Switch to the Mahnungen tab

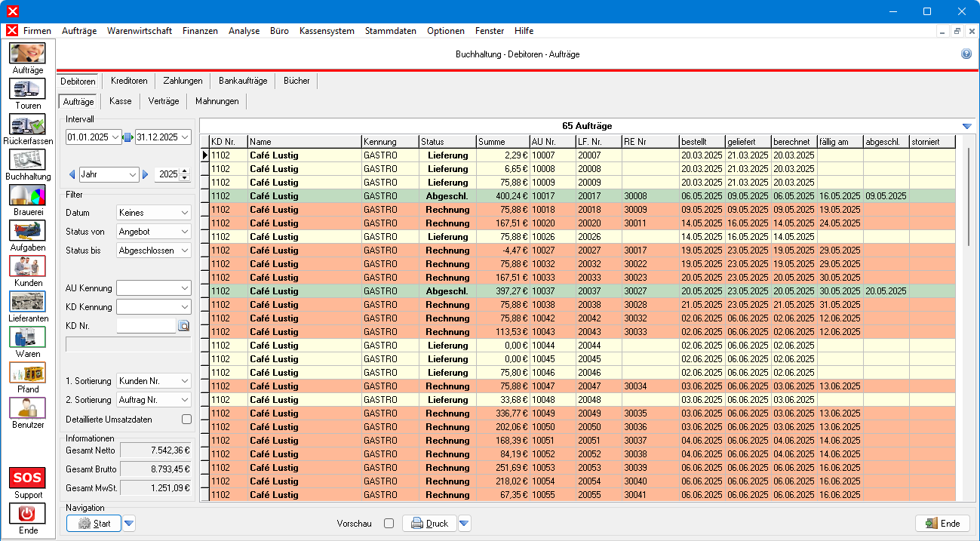[217, 101]
